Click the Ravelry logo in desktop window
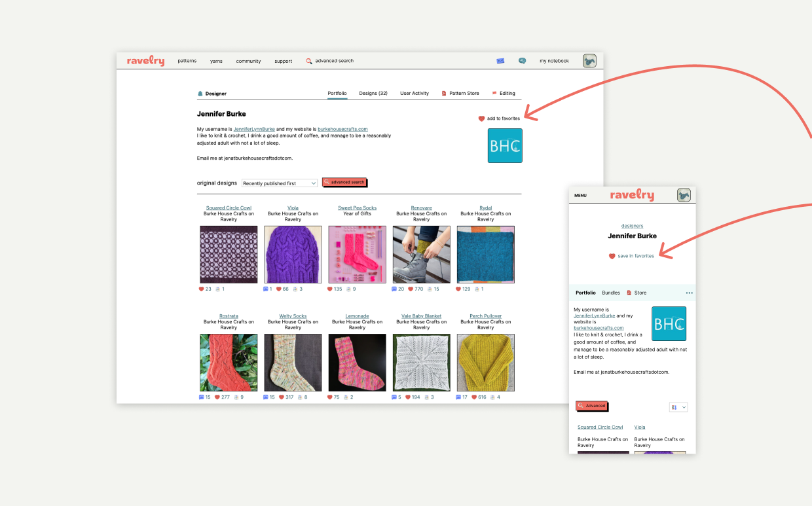812x506 pixels. pos(145,61)
